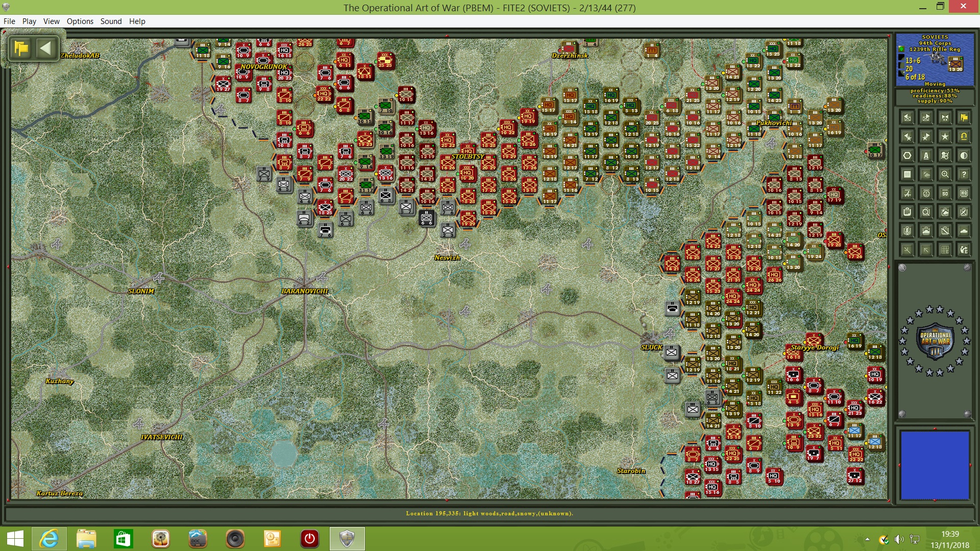Open the clipboard weather report icon
This screenshot has width=980, height=551.
coord(945,212)
